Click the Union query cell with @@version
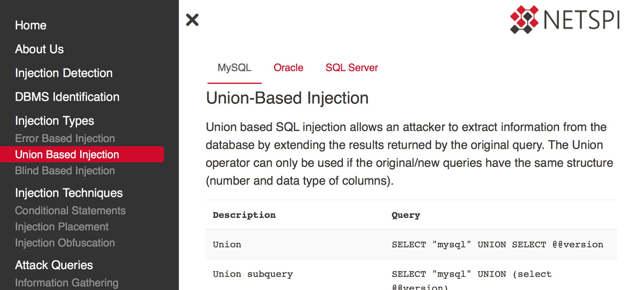The height and width of the screenshot is (290, 644). tap(497, 244)
